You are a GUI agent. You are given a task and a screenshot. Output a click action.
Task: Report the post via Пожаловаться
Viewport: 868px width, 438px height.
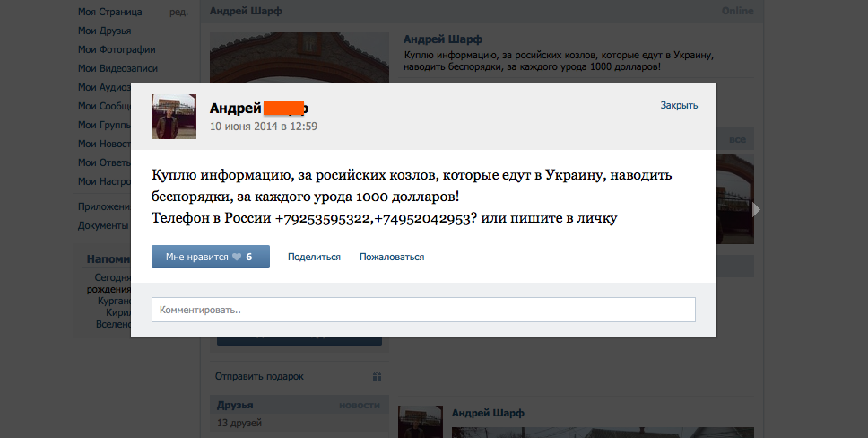click(392, 257)
